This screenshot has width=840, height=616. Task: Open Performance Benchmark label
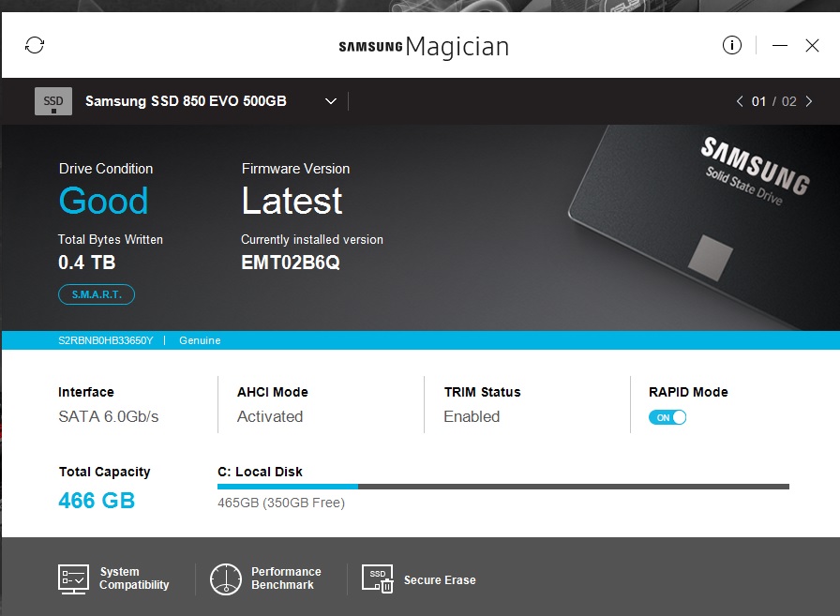point(286,578)
